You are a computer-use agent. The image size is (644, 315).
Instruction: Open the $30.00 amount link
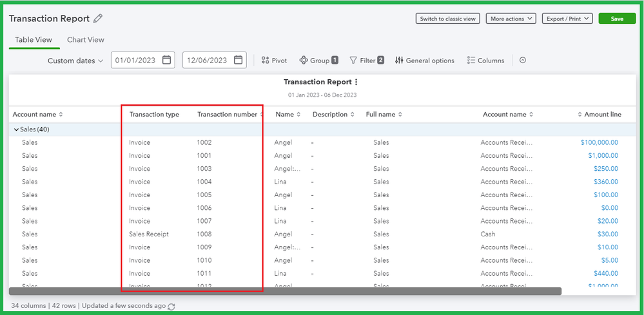[x=608, y=234]
